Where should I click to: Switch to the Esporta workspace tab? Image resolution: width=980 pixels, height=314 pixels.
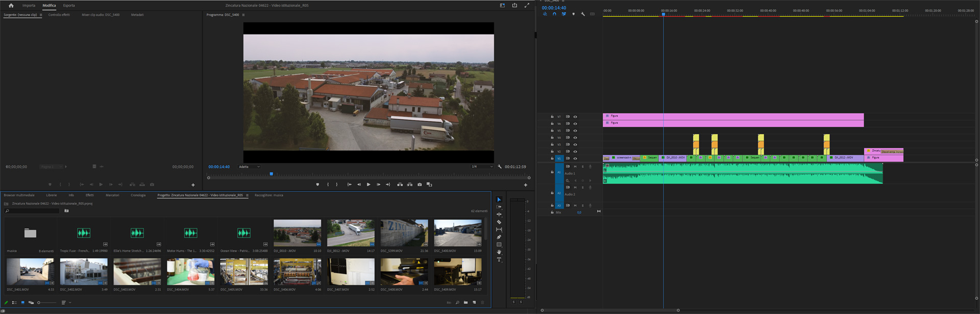[69, 6]
